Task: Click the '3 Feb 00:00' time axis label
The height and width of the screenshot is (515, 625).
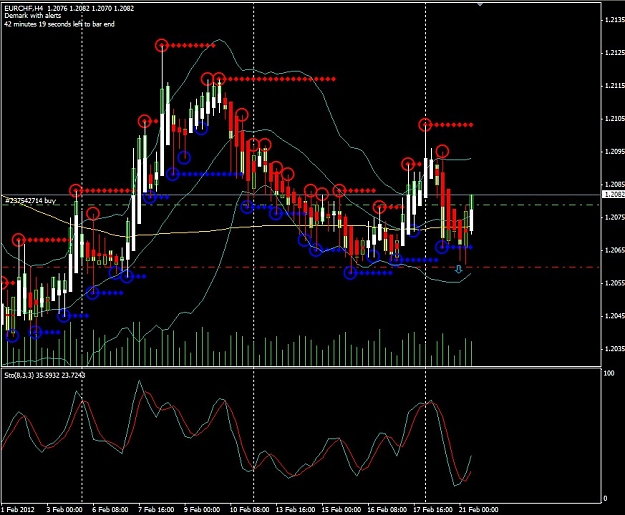Action: (65, 510)
